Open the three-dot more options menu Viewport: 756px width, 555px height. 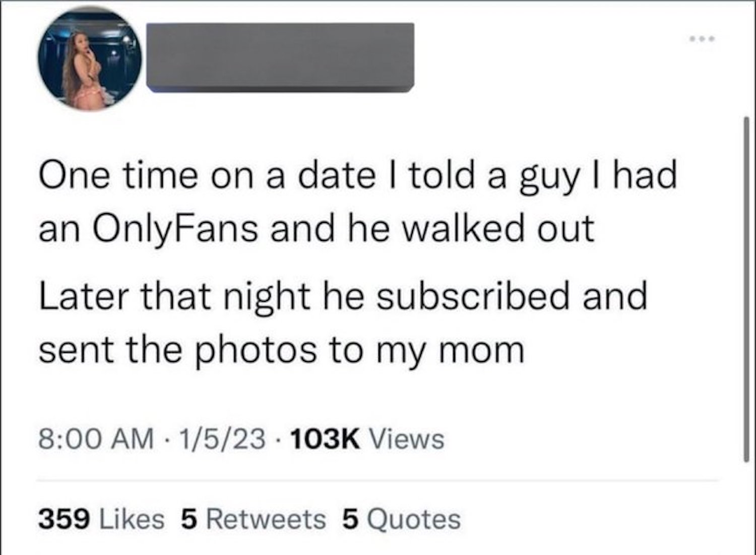pos(702,38)
